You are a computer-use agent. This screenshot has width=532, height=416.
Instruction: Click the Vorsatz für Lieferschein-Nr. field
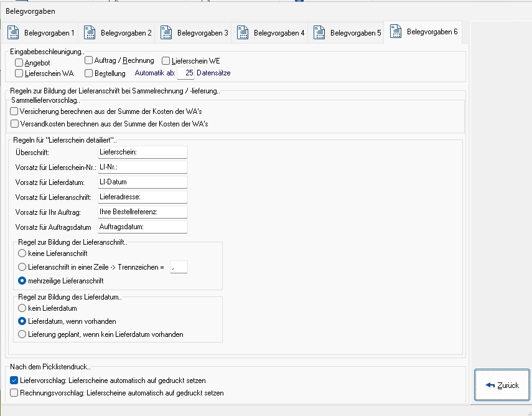(x=142, y=167)
